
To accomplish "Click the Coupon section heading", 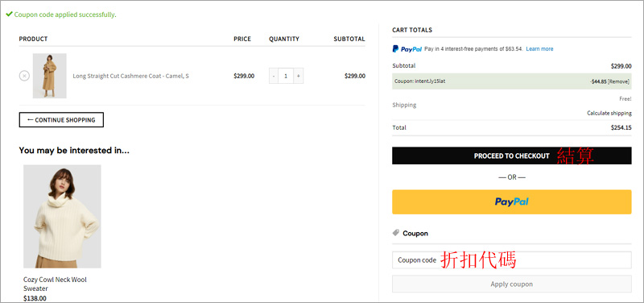I will pos(415,233).
